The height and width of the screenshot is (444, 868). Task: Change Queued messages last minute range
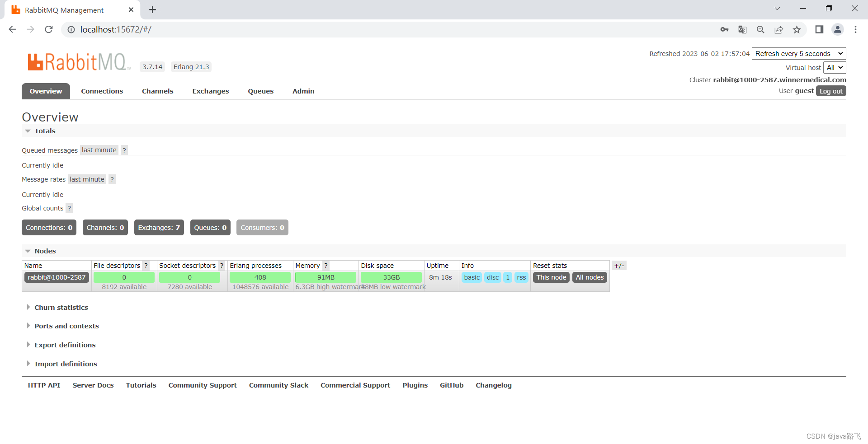coord(99,150)
